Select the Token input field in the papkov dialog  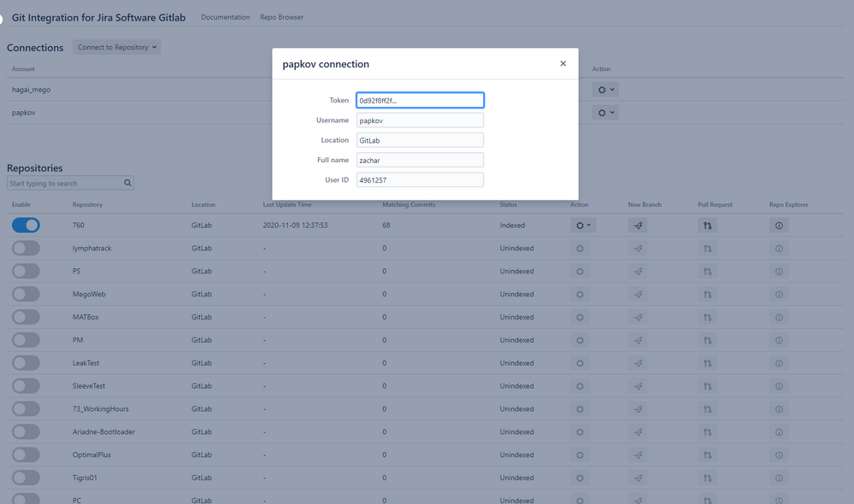coord(419,100)
